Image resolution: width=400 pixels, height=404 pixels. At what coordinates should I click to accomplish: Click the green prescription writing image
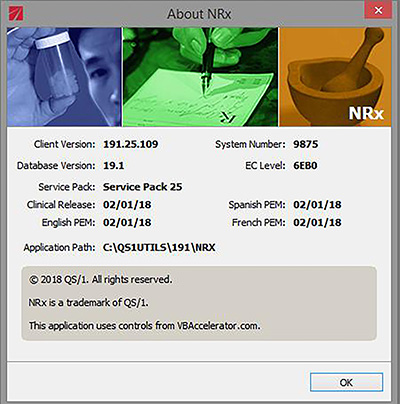pyautogui.click(x=200, y=77)
